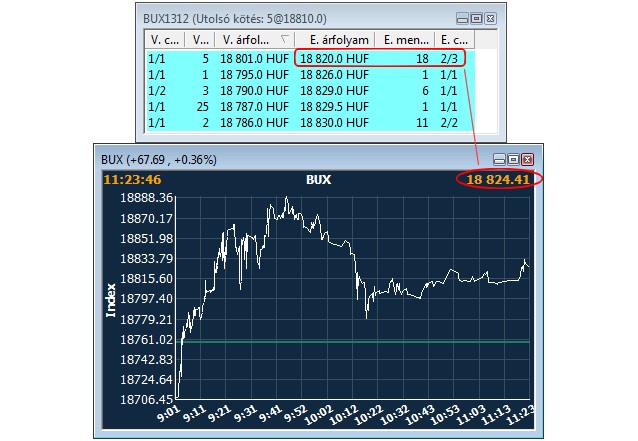Select bid price 18 795.0 HUF
638x441 pixels.
point(254,75)
